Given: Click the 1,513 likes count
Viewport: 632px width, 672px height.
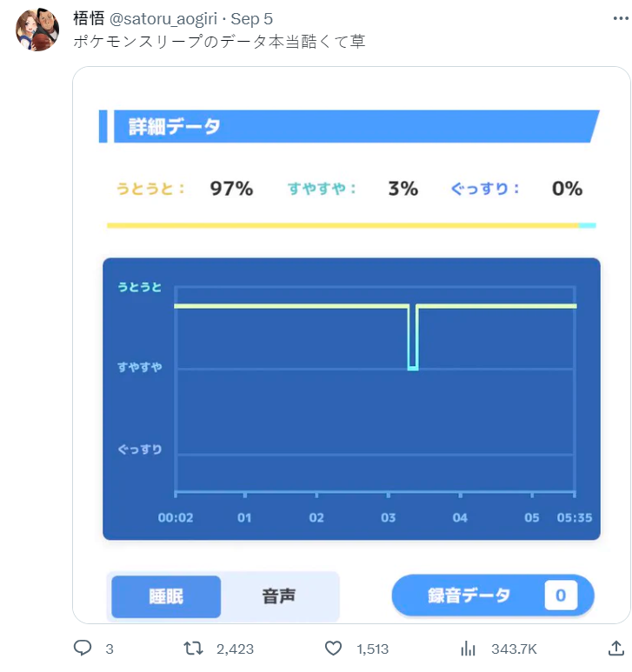Looking at the screenshot, I should point(372,649).
